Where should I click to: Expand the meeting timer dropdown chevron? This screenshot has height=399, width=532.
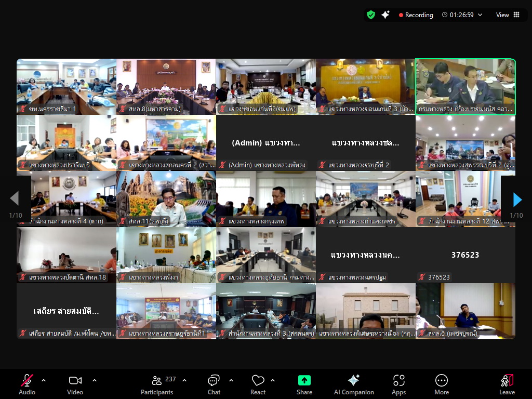pyautogui.click(x=480, y=15)
